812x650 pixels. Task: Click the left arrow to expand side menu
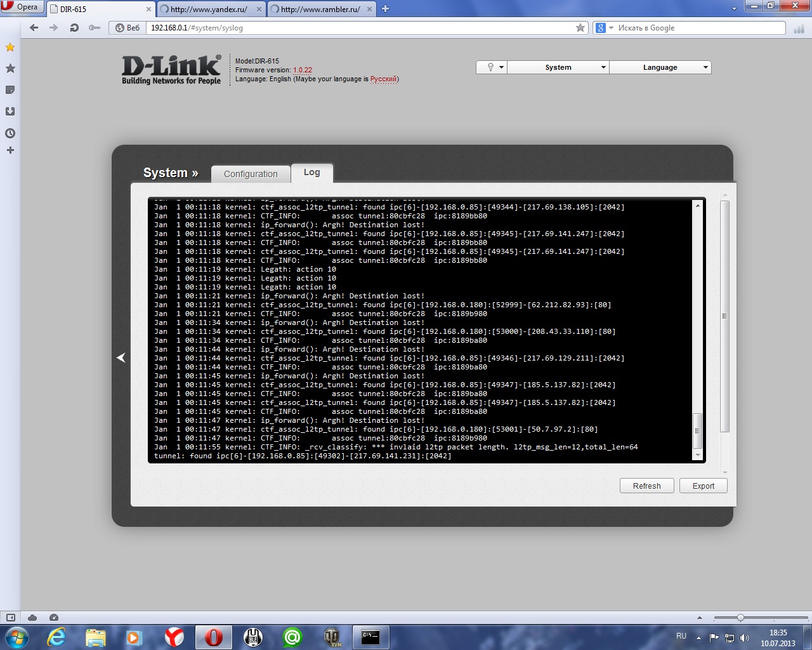(121, 358)
